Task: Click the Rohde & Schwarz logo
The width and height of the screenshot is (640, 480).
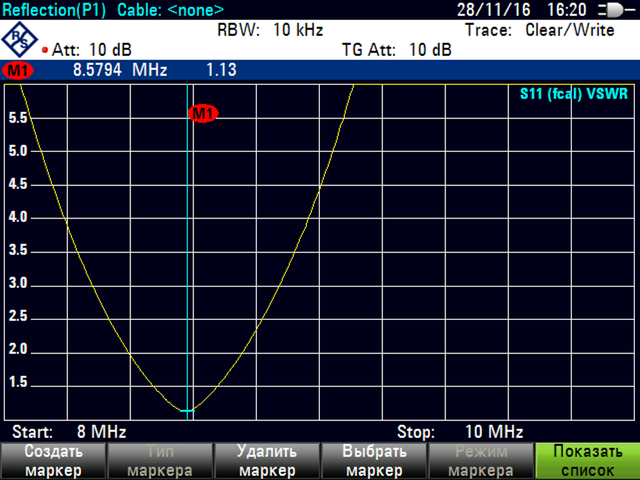Action: 20,40
